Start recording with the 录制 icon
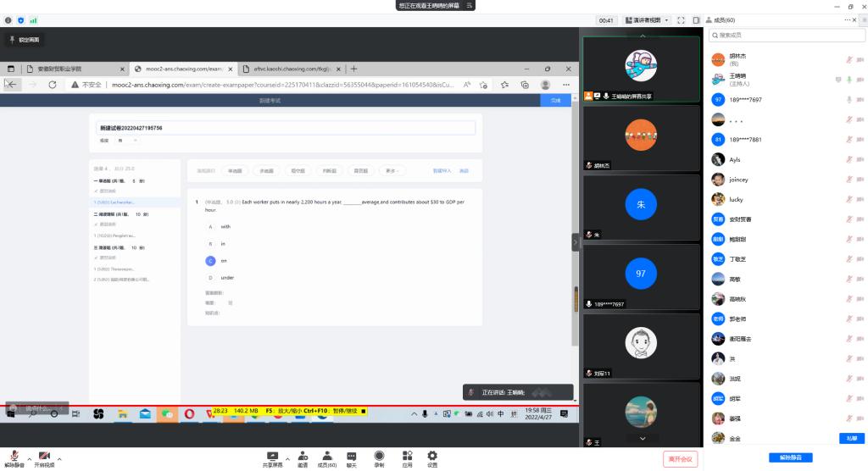868x471 pixels. pos(379,456)
